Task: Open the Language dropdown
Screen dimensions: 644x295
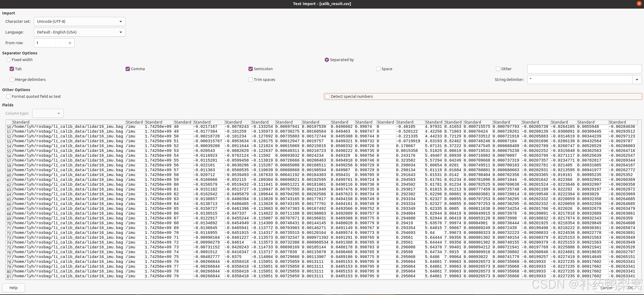Action: tap(79, 32)
